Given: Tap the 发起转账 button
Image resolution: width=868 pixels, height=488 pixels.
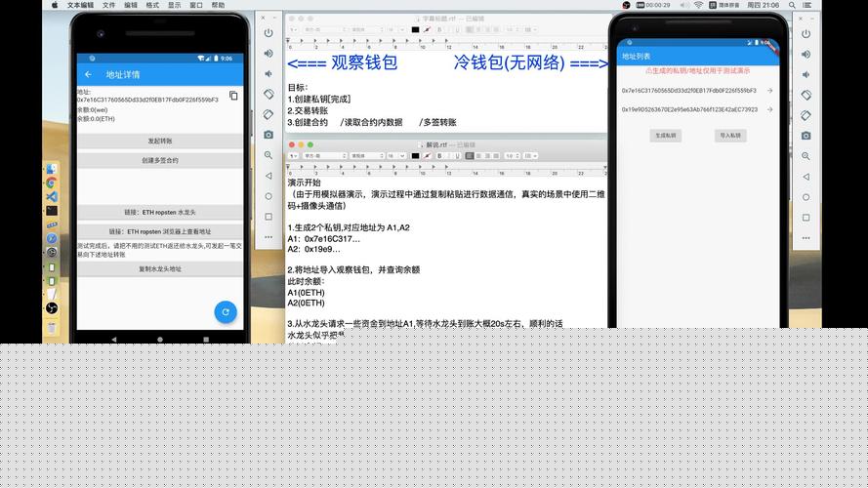Looking at the screenshot, I should click(x=159, y=141).
